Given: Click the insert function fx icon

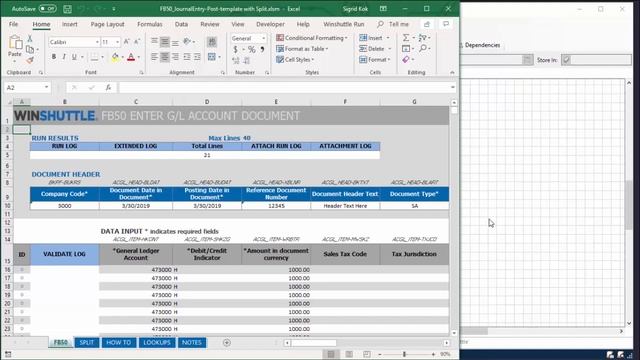Looking at the screenshot, I should pos(108,87).
